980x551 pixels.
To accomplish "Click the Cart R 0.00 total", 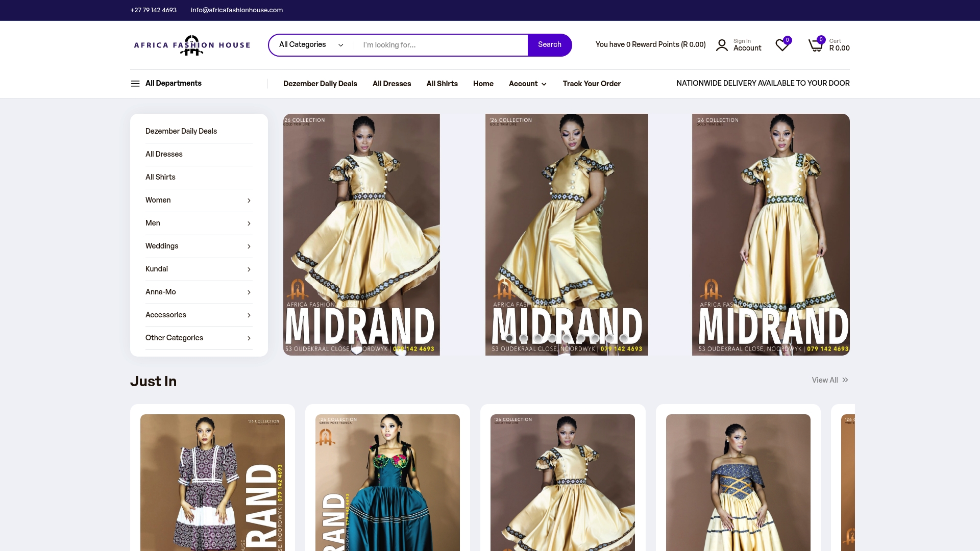I will coord(839,48).
